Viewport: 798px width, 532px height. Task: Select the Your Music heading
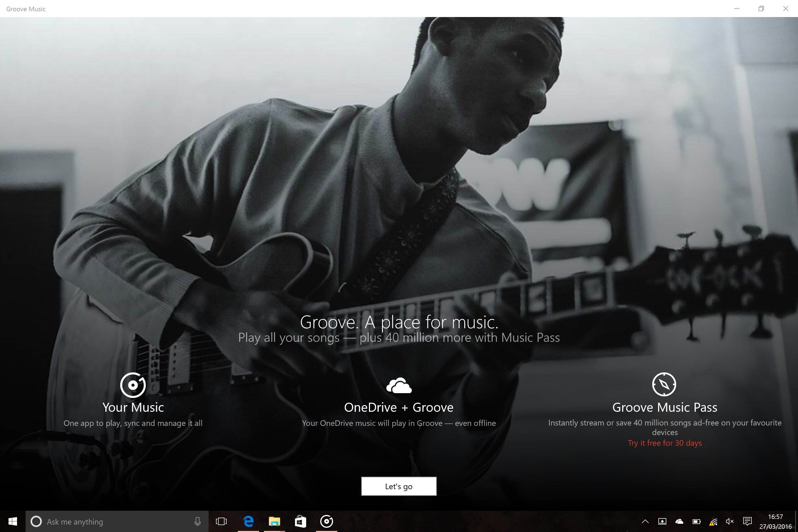click(133, 407)
